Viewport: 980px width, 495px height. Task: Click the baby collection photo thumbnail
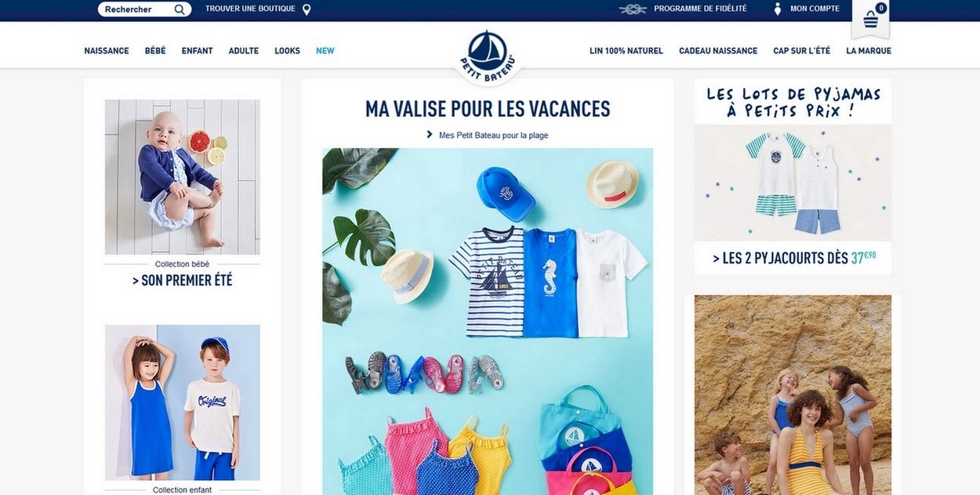[183, 177]
